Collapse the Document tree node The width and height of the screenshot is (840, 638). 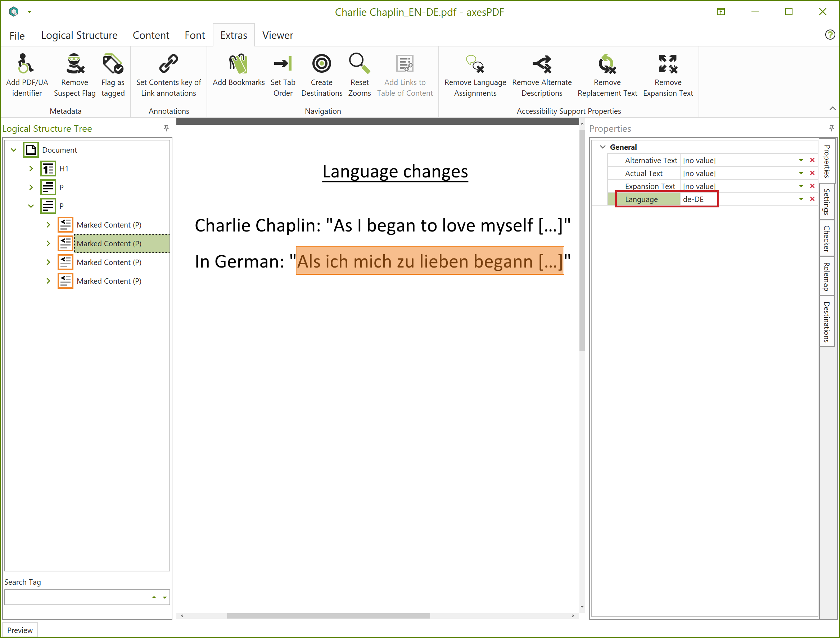[13, 149]
